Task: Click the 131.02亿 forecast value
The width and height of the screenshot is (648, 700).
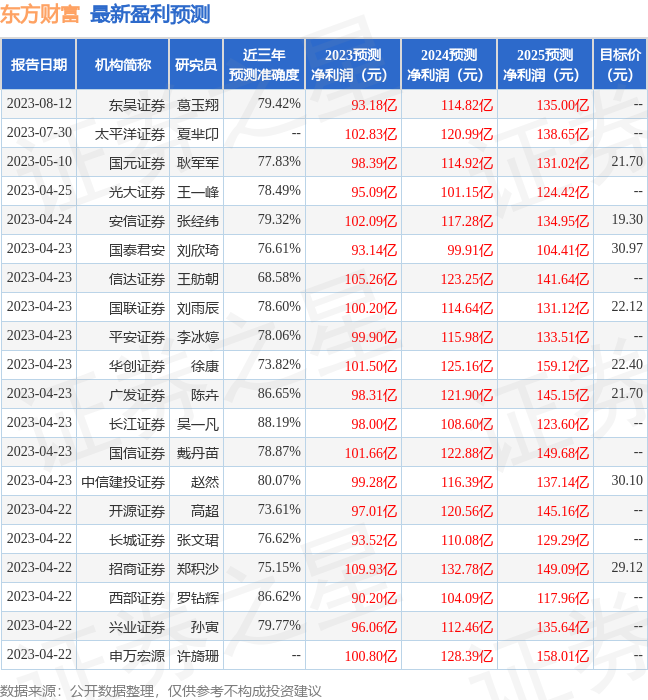Action: 563,163
